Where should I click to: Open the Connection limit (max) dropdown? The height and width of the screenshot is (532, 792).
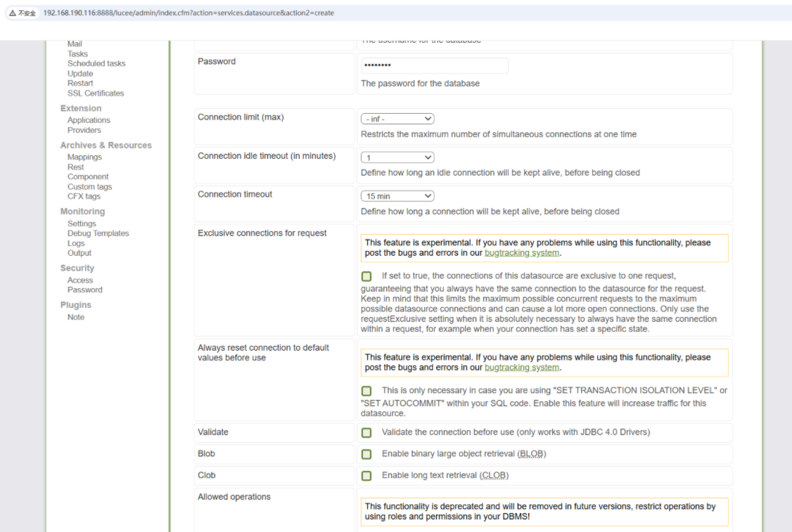pyautogui.click(x=397, y=119)
